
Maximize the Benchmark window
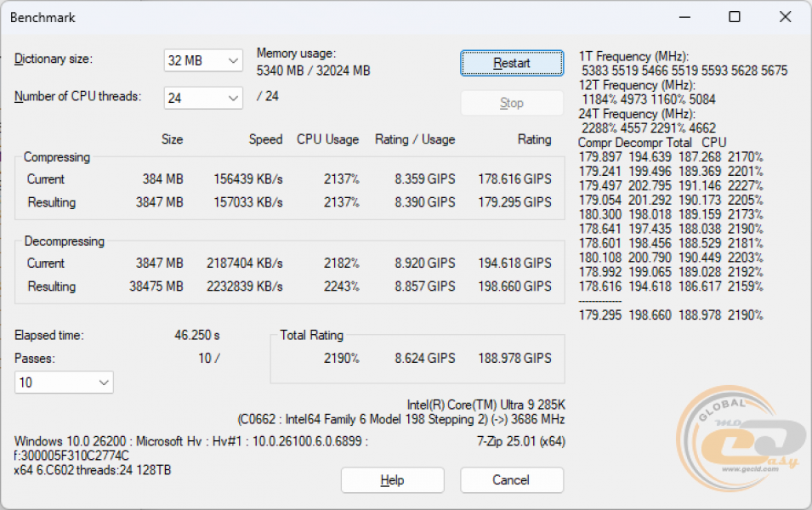point(734,17)
